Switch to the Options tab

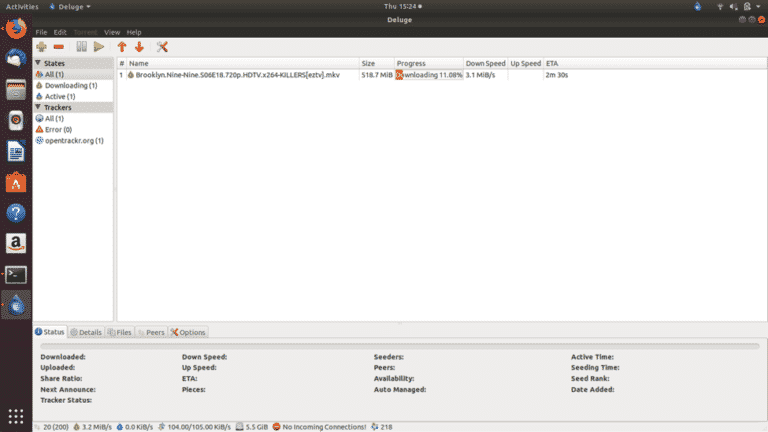[188, 332]
